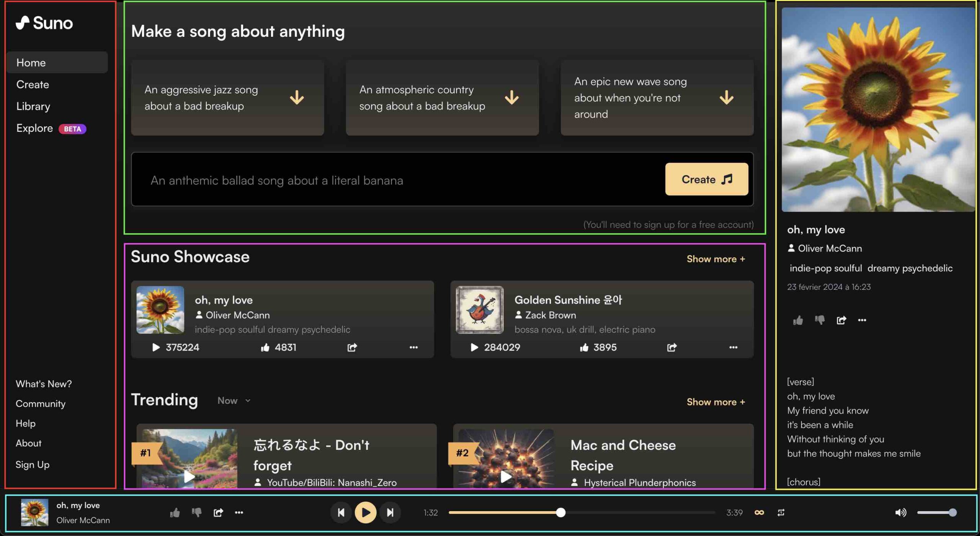Play Golden Sunshine from showcase card

coord(474,347)
